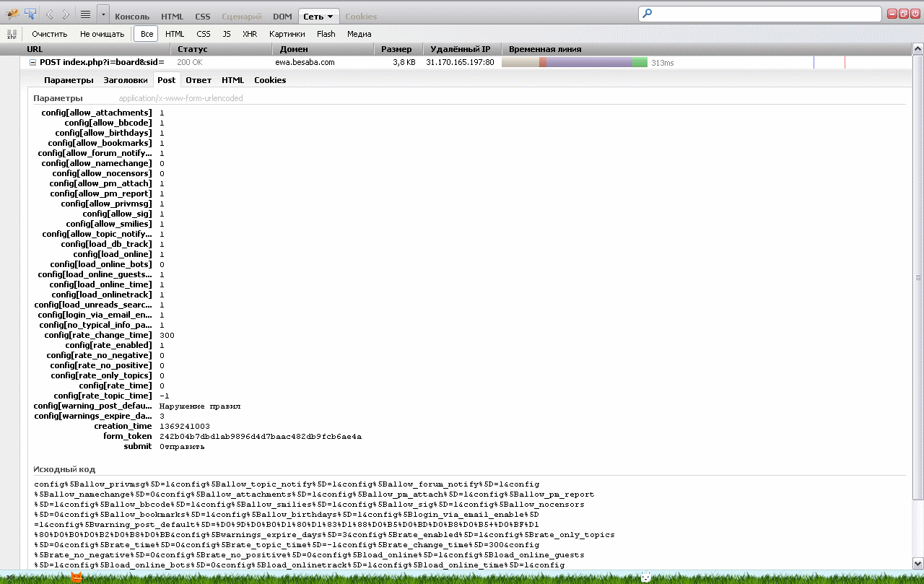Click the 313ms request timeline bar
The image size is (924, 584).
point(574,63)
